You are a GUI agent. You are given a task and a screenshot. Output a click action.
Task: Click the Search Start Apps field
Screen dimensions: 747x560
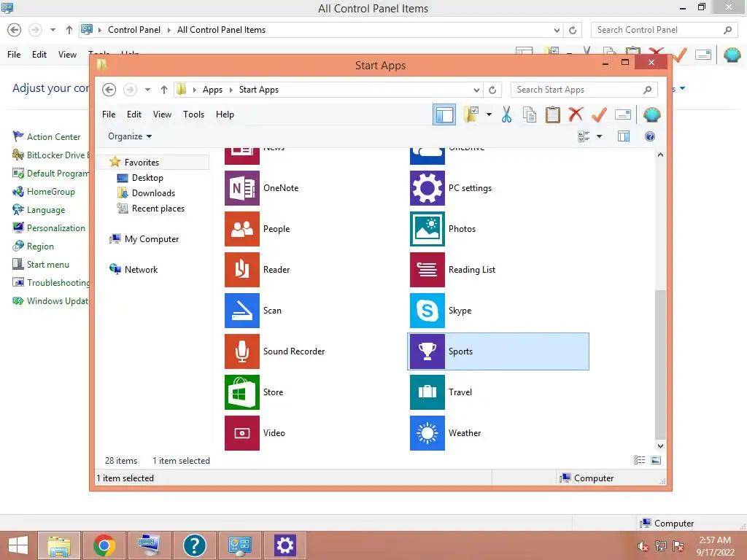[584, 90]
